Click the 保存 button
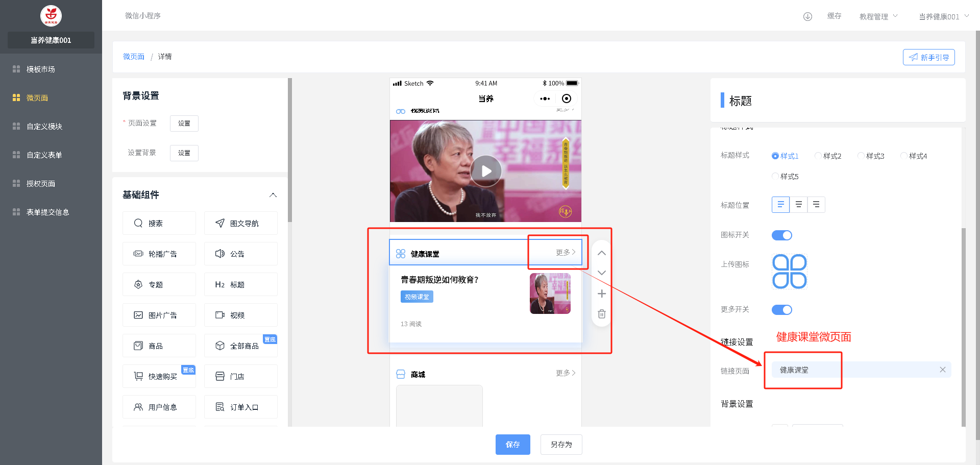 pyautogui.click(x=512, y=445)
